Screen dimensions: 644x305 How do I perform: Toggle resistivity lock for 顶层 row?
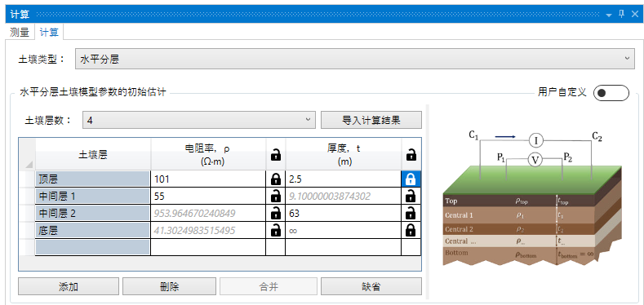click(x=276, y=179)
